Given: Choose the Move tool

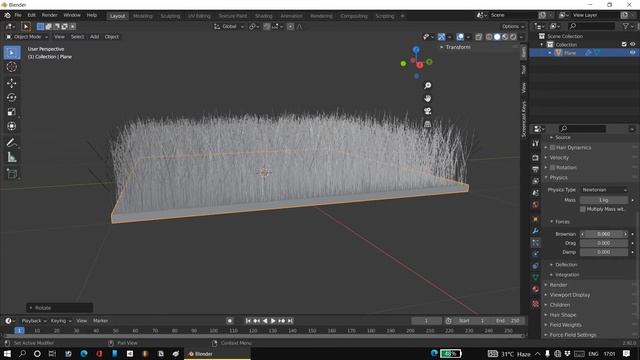Looking at the screenshot, I should coord(12,83).
